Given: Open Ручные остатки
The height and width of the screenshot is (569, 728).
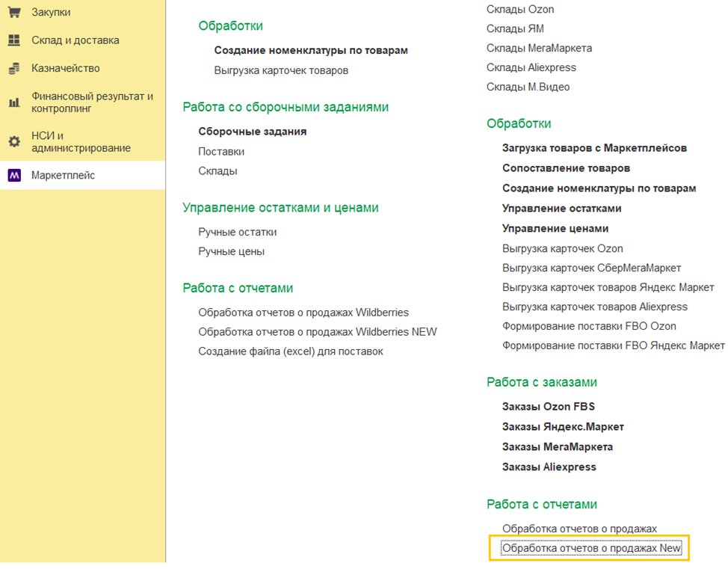Looking at the screenshot, I should tap(238, 232).
